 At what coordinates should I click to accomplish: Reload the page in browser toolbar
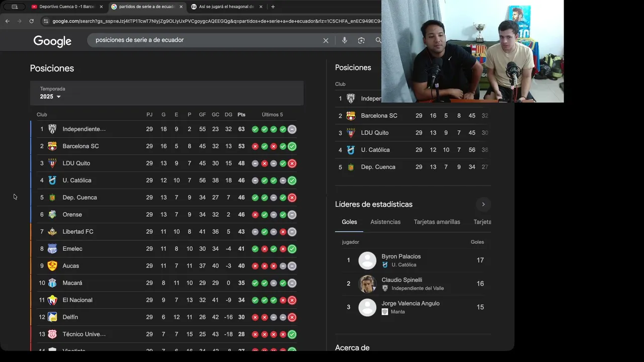point(31,21)
